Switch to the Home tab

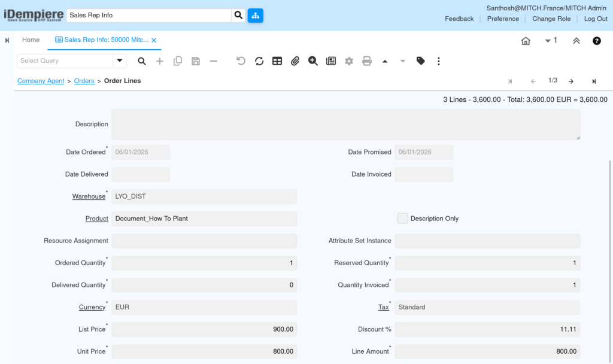coord(31,40)
